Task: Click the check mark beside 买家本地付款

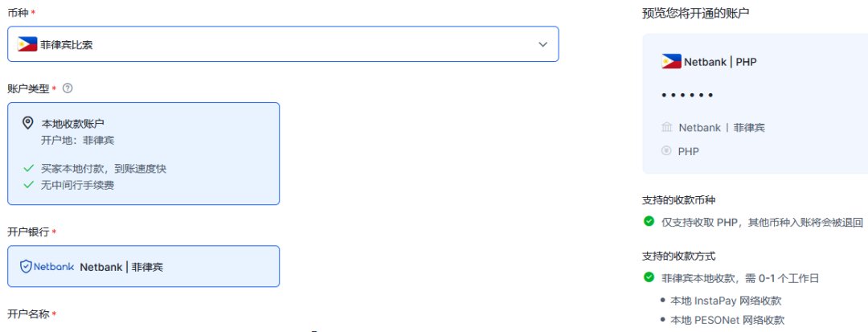Action: (x=28, y=169)
